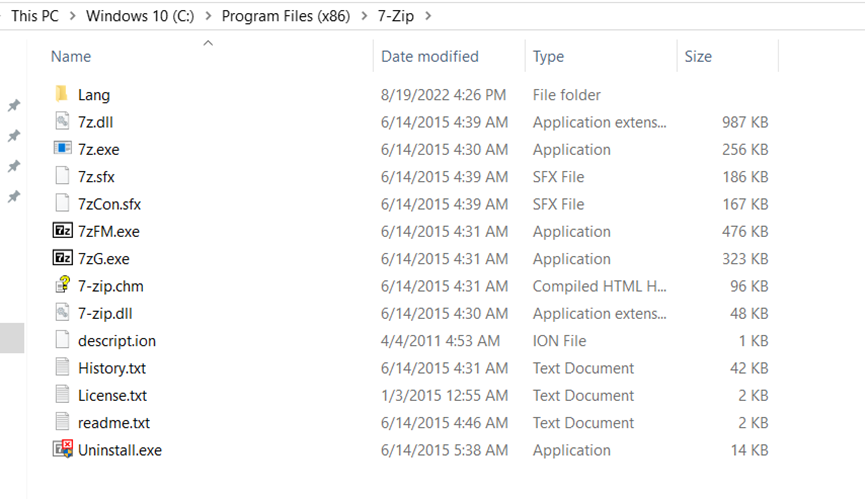Select the 7zG.exe icon
The height and width of the screenshot is (499, 865).
[62, 258]
